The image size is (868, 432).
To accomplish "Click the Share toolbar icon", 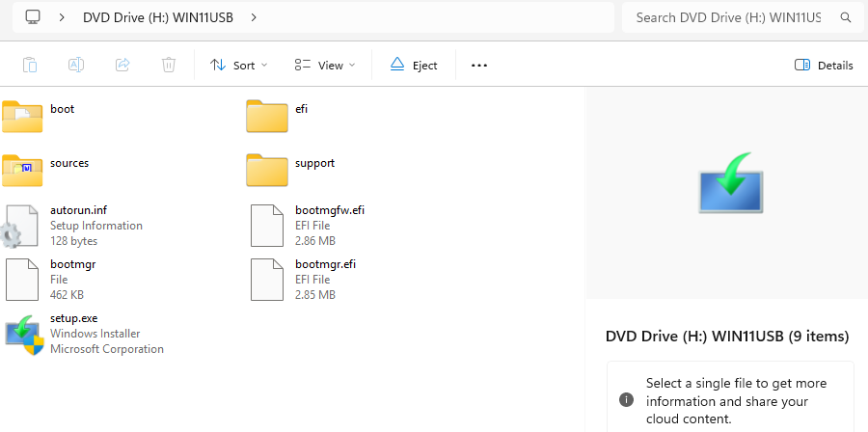I will coord(122,65).
